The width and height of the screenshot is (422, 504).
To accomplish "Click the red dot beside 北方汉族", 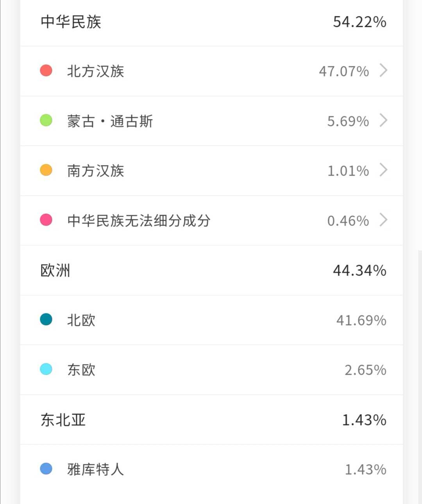I will tap(46, 71).
